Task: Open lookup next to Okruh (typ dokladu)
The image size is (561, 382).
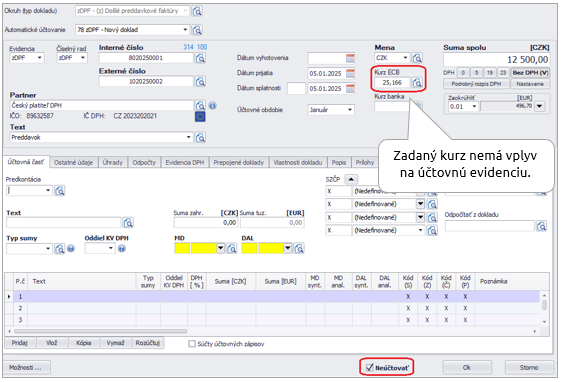Action: pyautogui.click(x=197, y=11)
